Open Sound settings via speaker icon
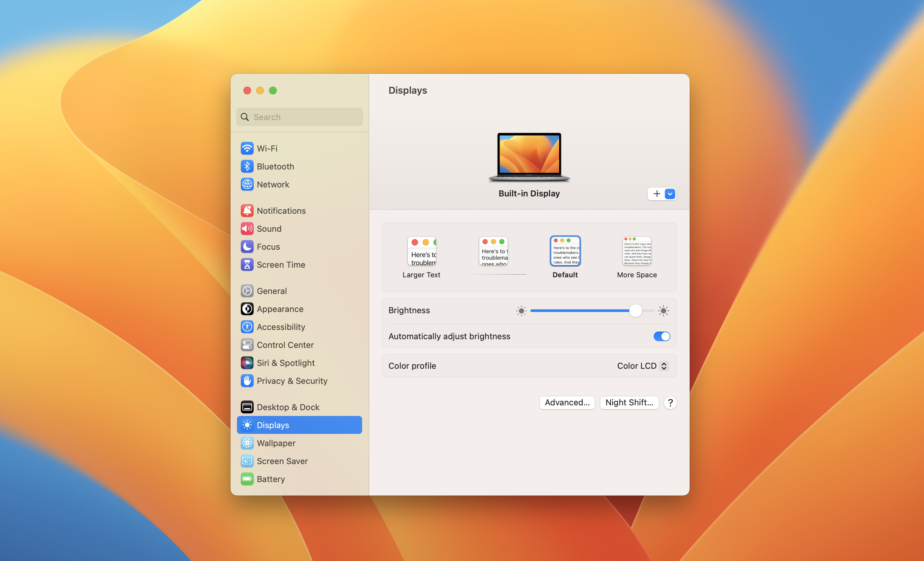Screen dimensions: 924x561 (247, 229)
